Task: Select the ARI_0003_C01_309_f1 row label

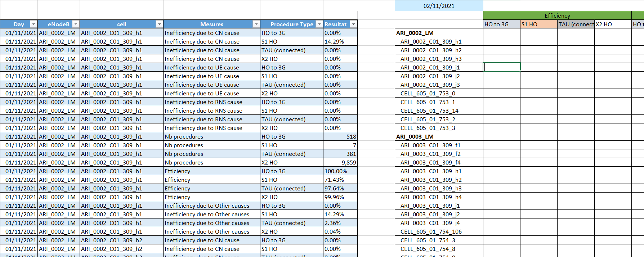Action: point(430,145)
